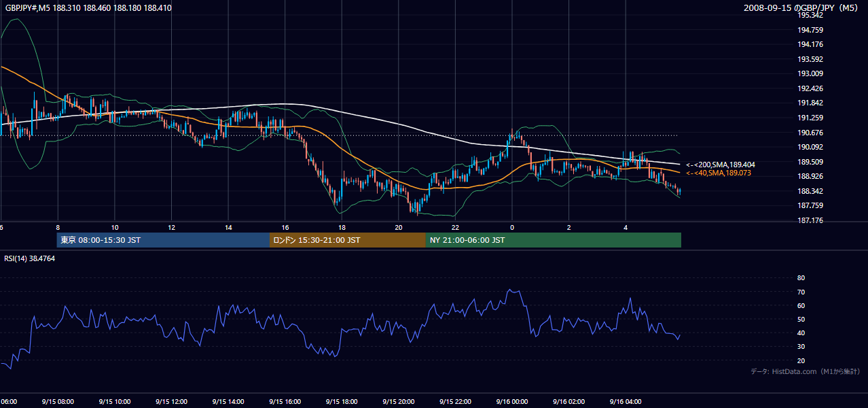Click price axis label 194.759
The image size is (868, 408).
(810, 30)
